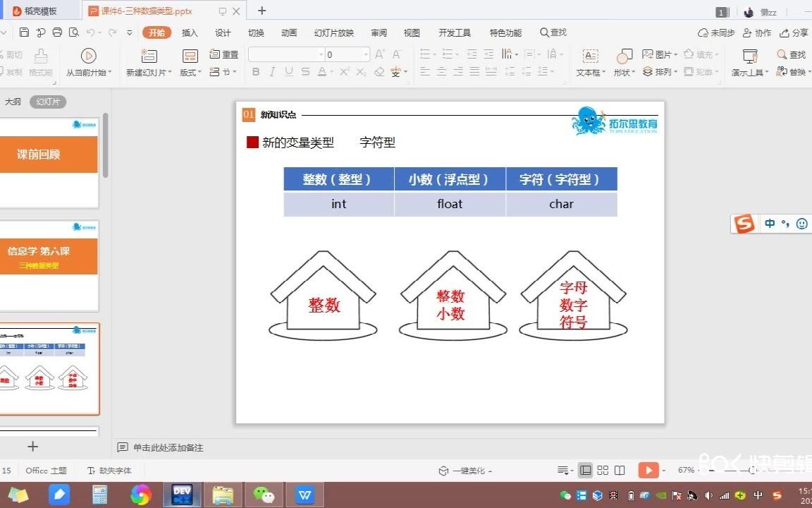Switch to slide sorter view in status bar
Screen dimensions: 812x508
(x=603, y=469)
